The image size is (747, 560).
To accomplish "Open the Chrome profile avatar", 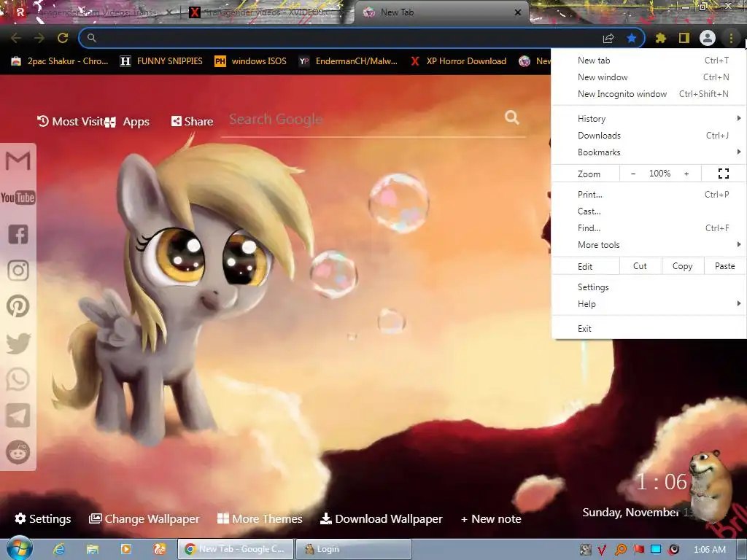I will (708, 38).
